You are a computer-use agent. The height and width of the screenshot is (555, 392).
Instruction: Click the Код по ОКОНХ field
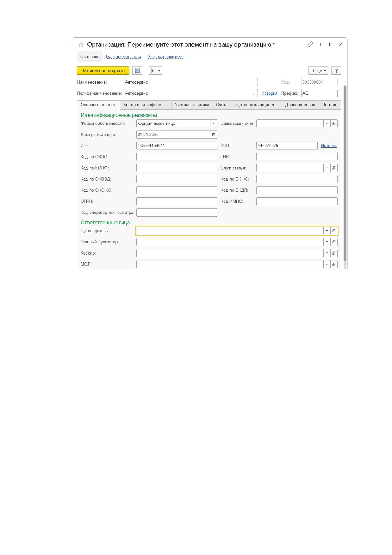177,190
